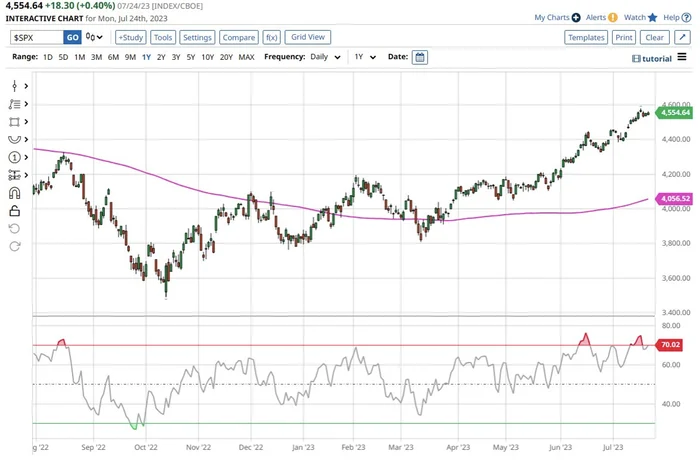The image size is (700, 462).
Task: Click the undo arrow in sidebar
Action: (x=14, y=229)
